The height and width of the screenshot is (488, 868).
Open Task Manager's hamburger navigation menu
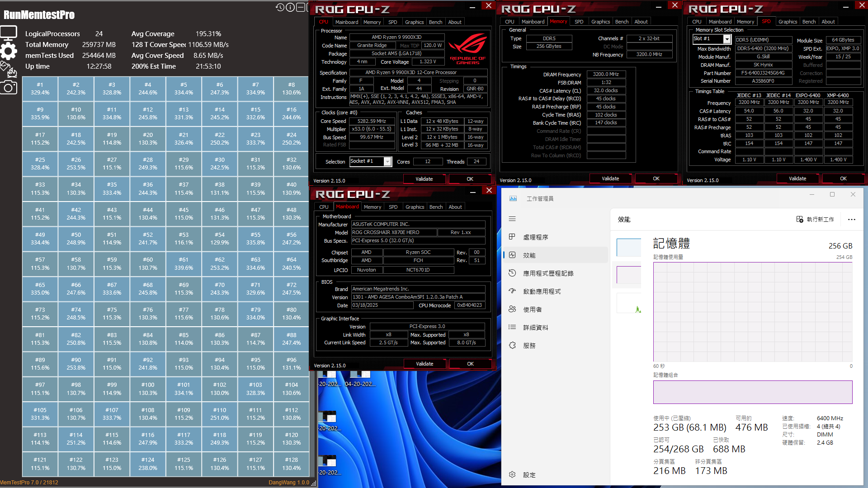click(512, 219)
